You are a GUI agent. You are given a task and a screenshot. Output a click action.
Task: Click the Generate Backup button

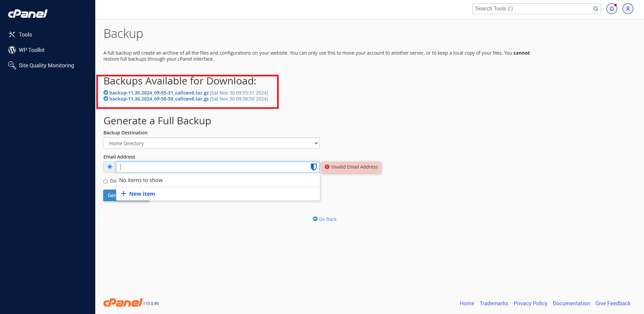(110, 195)
